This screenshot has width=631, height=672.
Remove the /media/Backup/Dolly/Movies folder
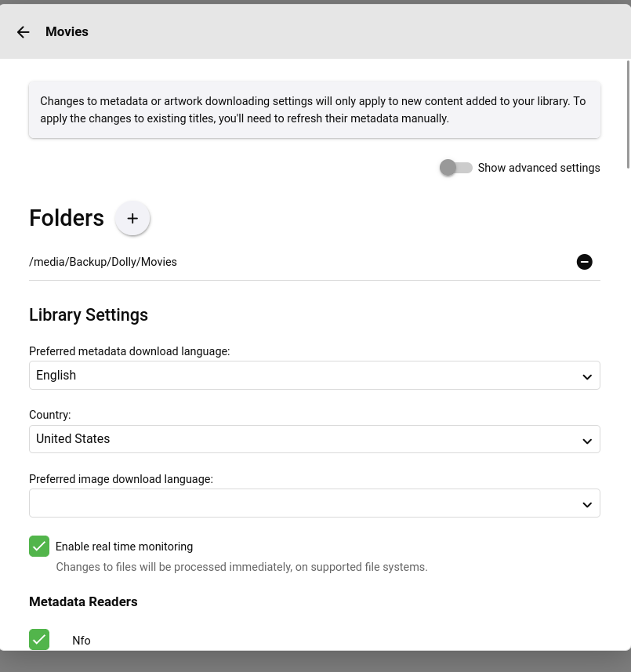click(x=584, y=262)
